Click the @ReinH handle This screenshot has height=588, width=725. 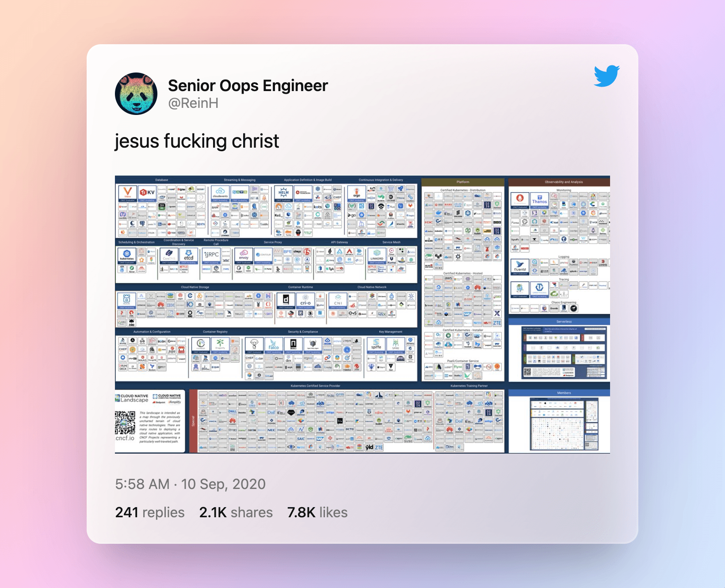193,103
